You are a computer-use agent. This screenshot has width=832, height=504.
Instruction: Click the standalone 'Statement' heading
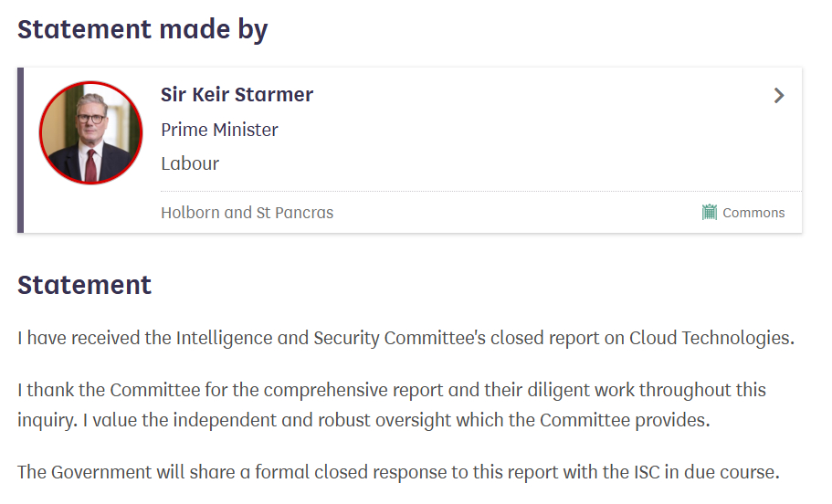pyautogui.click(x=84, y=285)
